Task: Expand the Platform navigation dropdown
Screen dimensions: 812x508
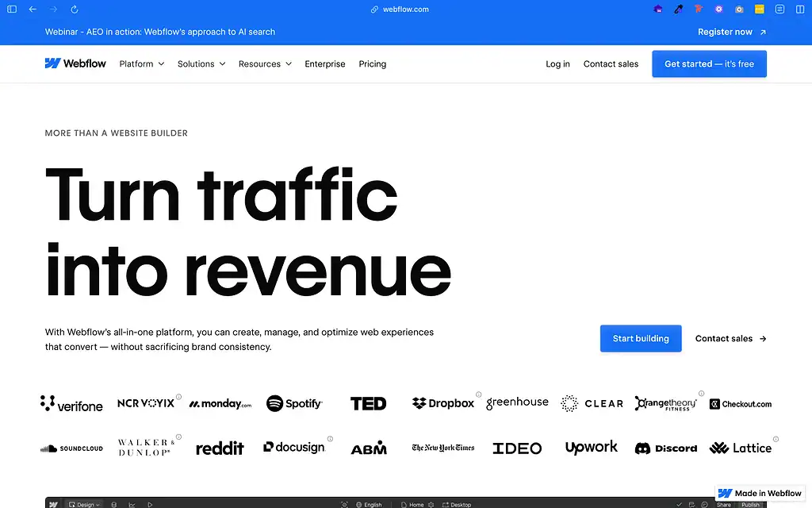Action: [141, 63]
